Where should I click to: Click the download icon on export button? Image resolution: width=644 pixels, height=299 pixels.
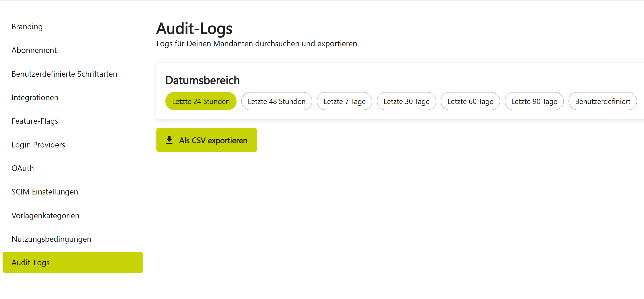point(169,140)
